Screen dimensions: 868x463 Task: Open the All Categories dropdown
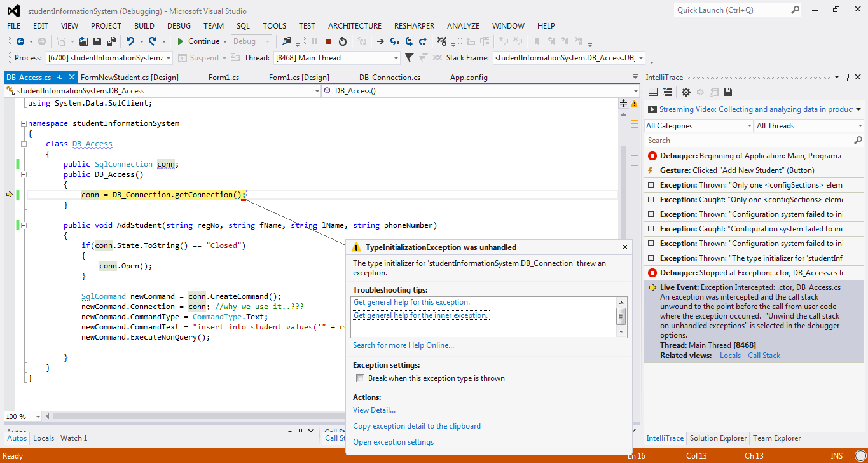pos(698,126)
